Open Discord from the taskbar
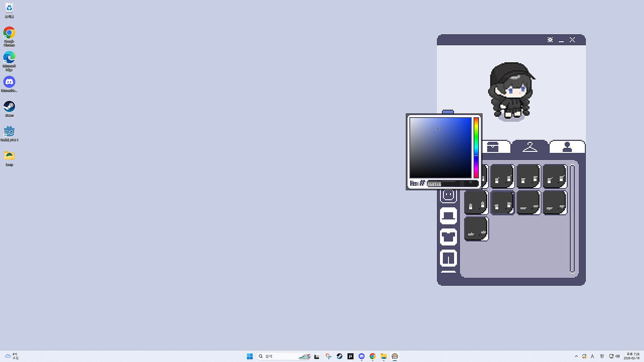 (x=362, y=356)
